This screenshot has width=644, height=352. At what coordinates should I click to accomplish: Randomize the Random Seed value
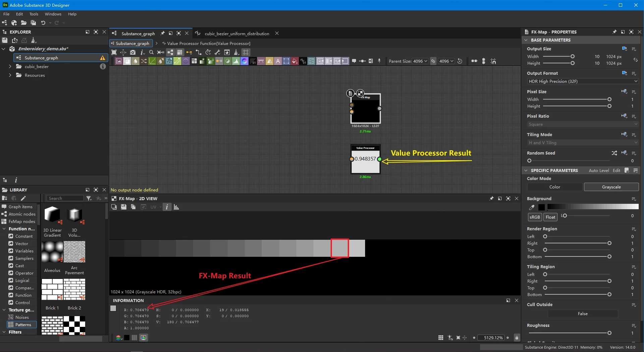coord(614,153)
